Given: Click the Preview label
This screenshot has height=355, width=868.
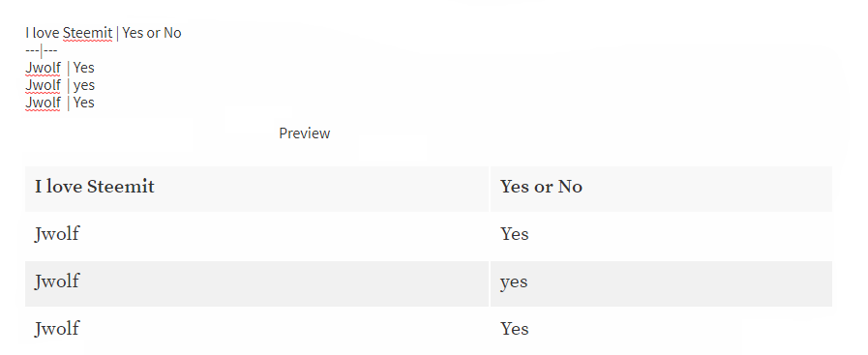Looking at the screenshot, I should 305,133.
